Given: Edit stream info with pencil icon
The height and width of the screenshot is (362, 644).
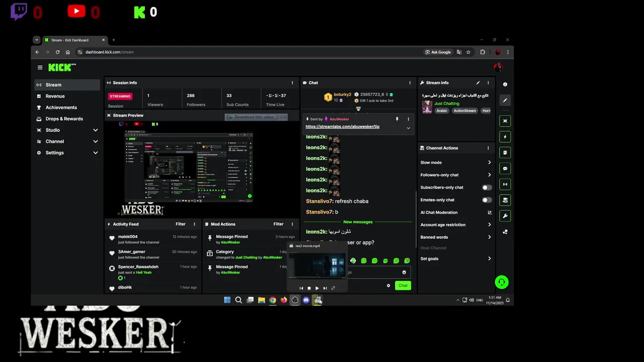Looking at the screenshot, I should pos(478,83).
